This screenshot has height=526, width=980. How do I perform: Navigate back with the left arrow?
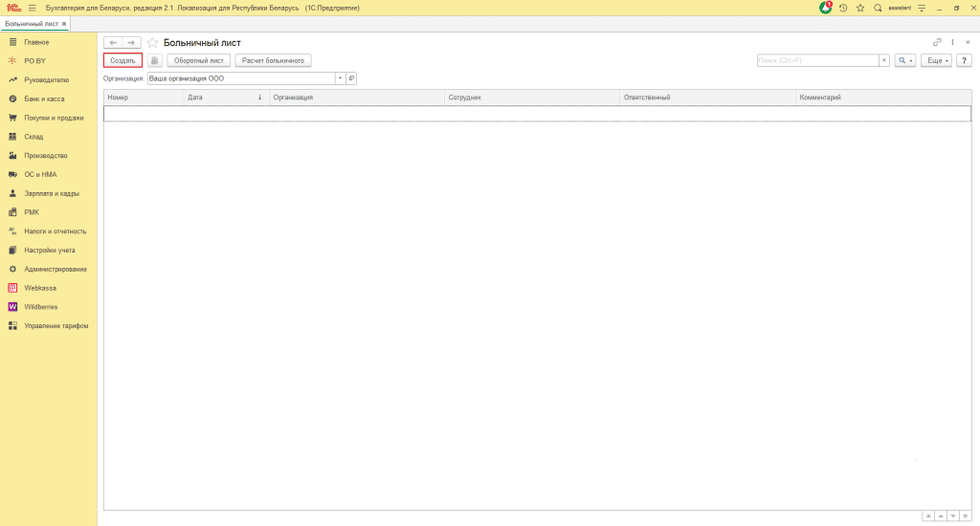(x=113, y=43)
